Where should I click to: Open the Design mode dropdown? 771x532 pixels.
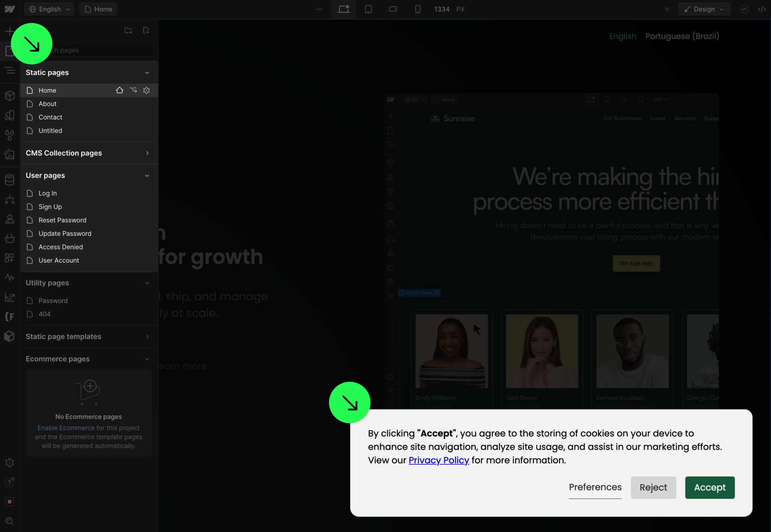click(704, 9)
